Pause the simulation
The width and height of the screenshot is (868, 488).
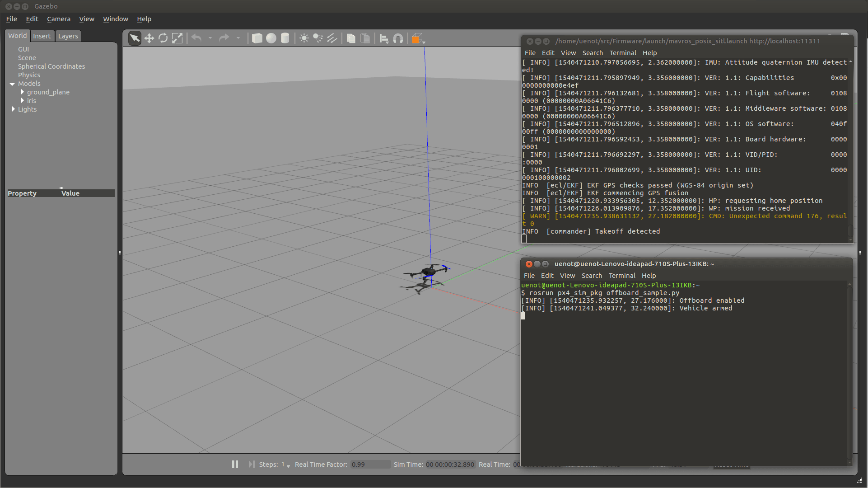tap(235, 465)
